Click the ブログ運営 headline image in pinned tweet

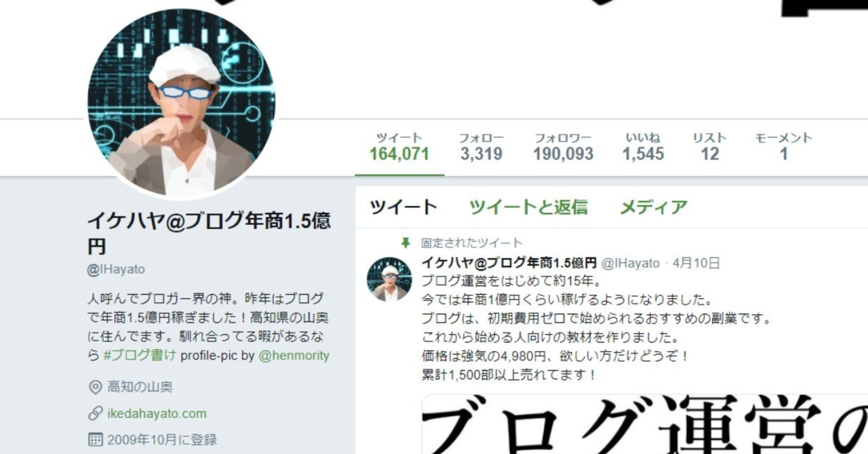645,424
